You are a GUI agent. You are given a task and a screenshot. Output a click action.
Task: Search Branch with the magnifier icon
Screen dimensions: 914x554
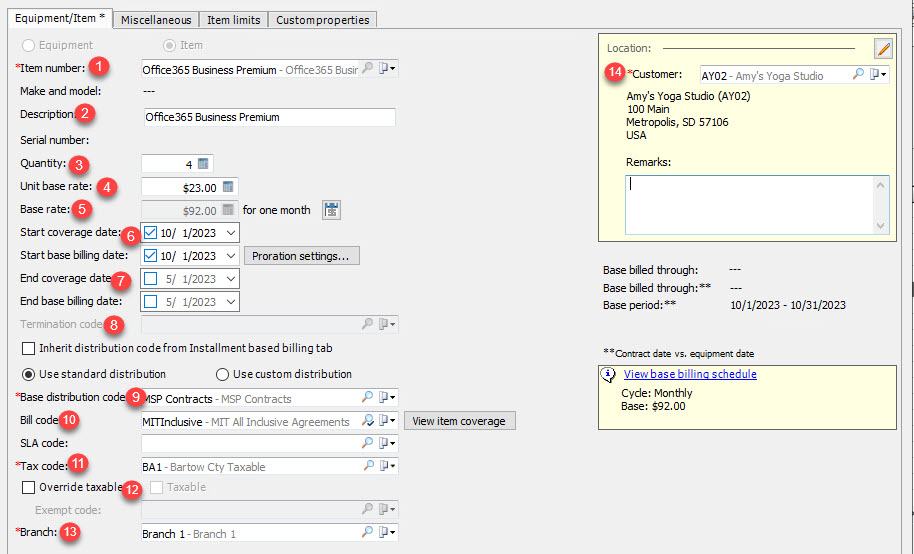[x=367, y=532]
